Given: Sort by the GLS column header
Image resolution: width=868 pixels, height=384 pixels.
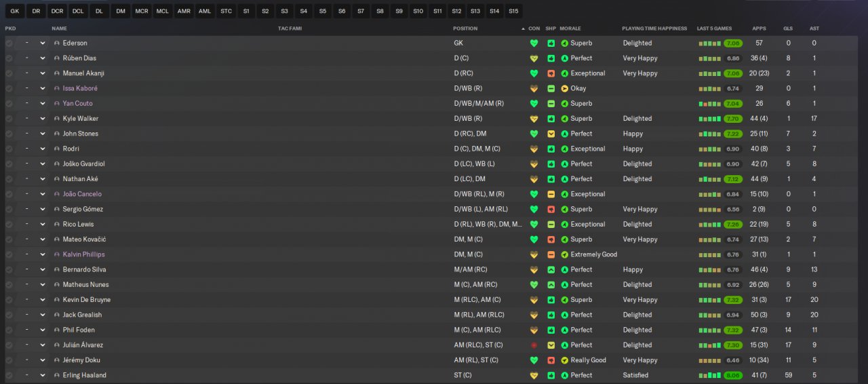Looking at the screenshot, I should tap(788, 28).
